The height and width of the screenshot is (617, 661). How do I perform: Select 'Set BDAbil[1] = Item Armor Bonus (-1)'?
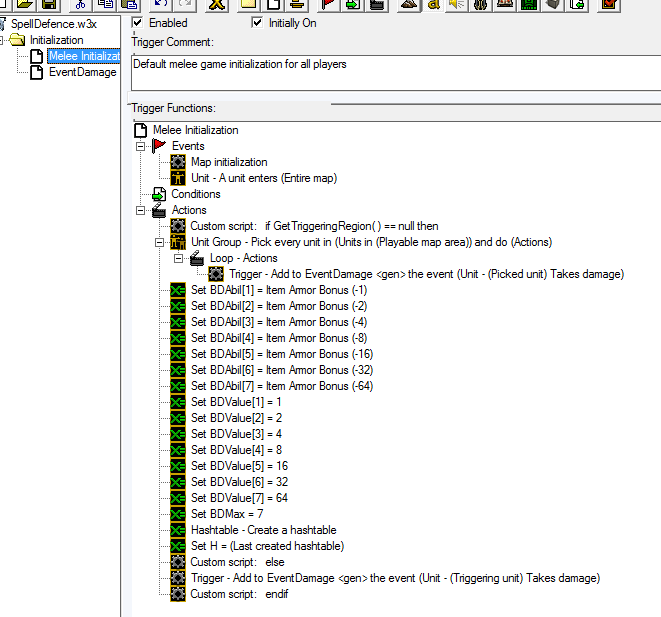pos(279,290)
